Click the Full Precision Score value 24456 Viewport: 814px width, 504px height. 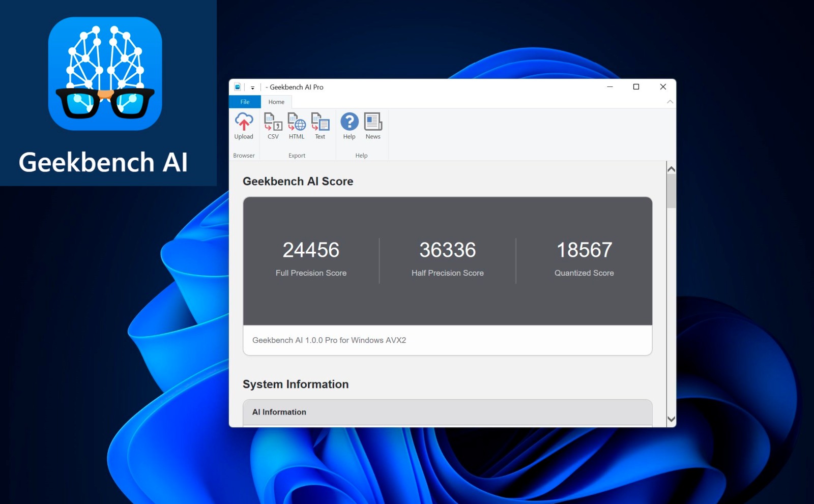pyautogui.click(x=311, y=250)
